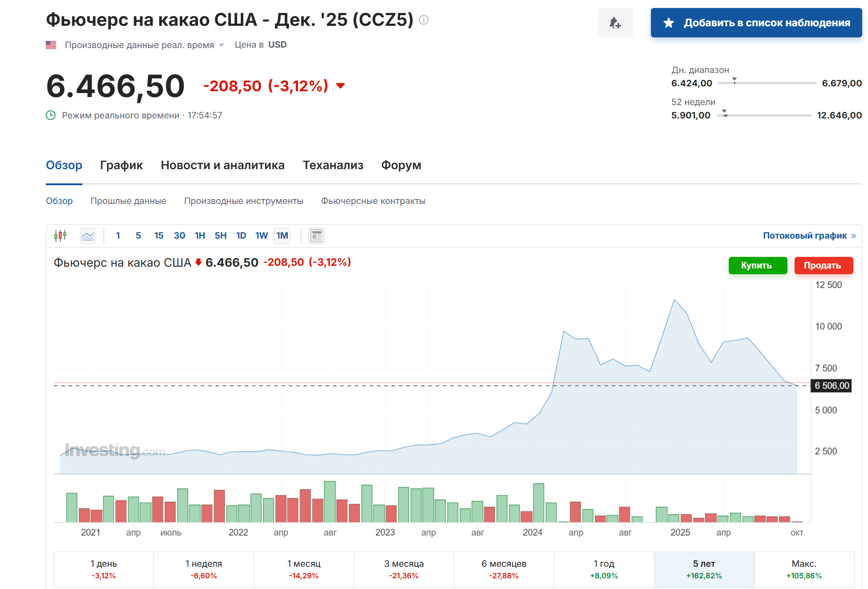Select candlestick chart type icon

(61, 236)
